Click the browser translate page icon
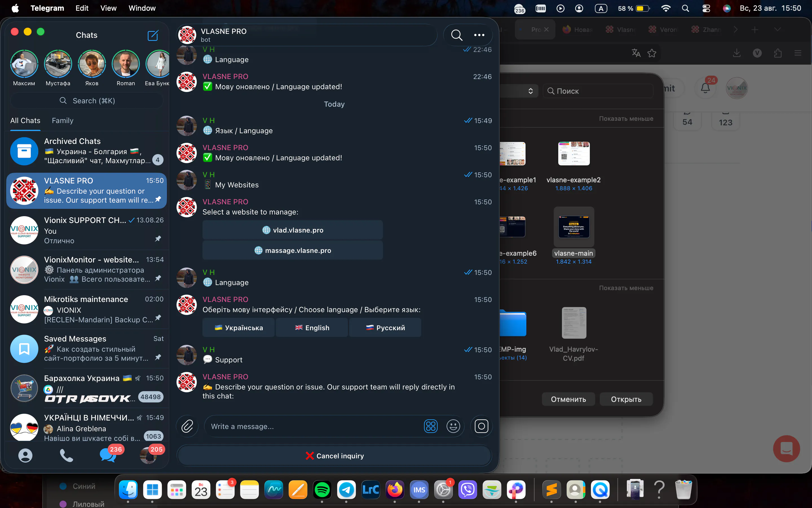812x508 pixels. (636, 53)
